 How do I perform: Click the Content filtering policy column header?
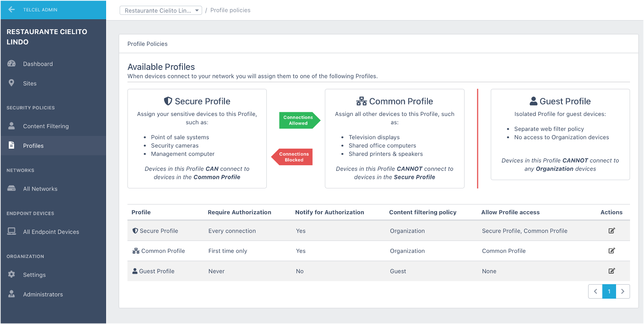(x=423, y=212)
